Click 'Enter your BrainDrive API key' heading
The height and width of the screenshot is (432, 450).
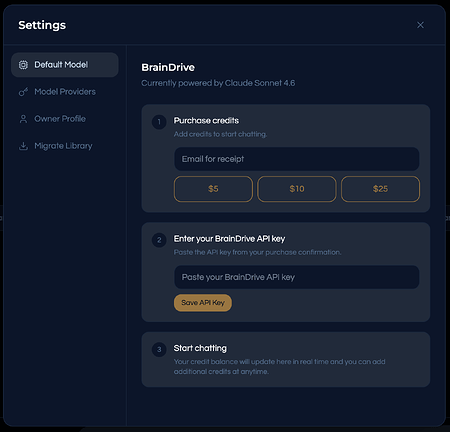pyautogui.click(x=229, y=239)
